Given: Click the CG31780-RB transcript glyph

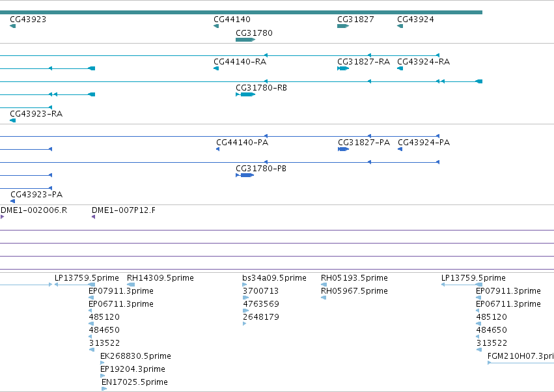Looking at the screenshot, I should click(245, 94).
